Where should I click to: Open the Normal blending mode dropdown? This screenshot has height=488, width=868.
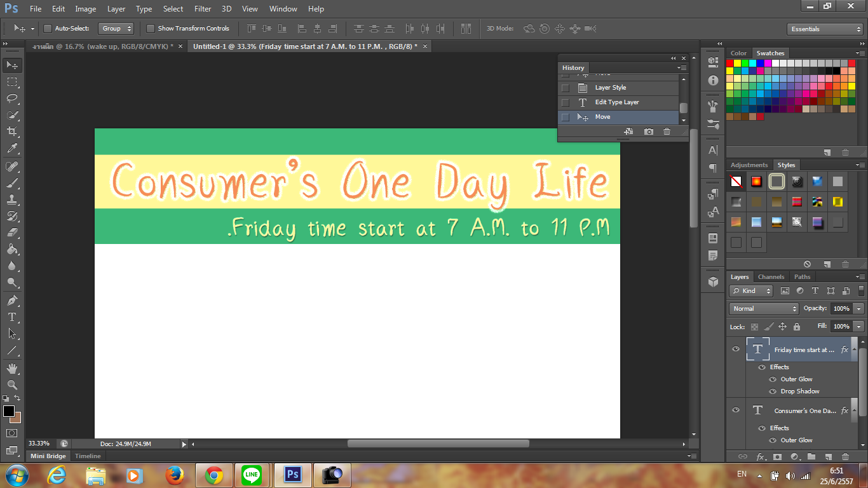pyautogui.click(x=764, y=309)
